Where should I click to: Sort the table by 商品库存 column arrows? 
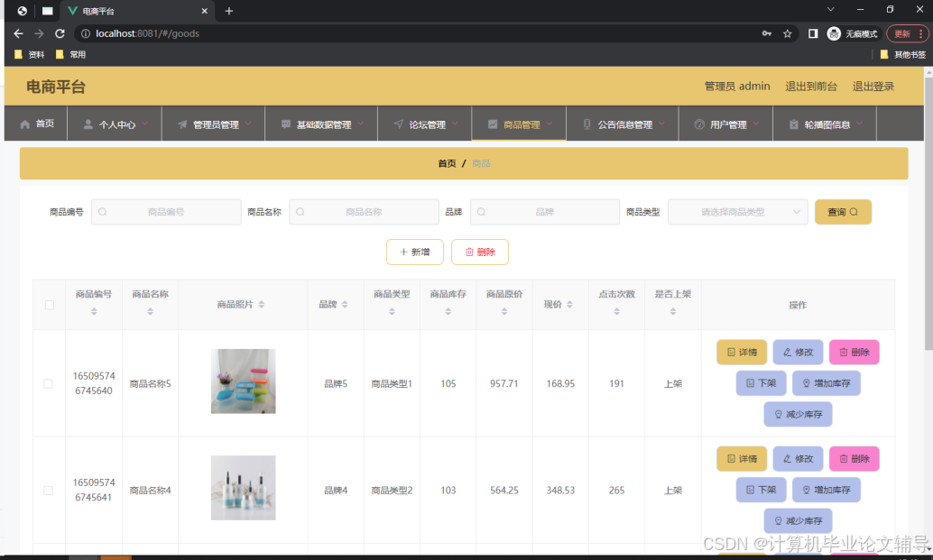pos(448,311)
